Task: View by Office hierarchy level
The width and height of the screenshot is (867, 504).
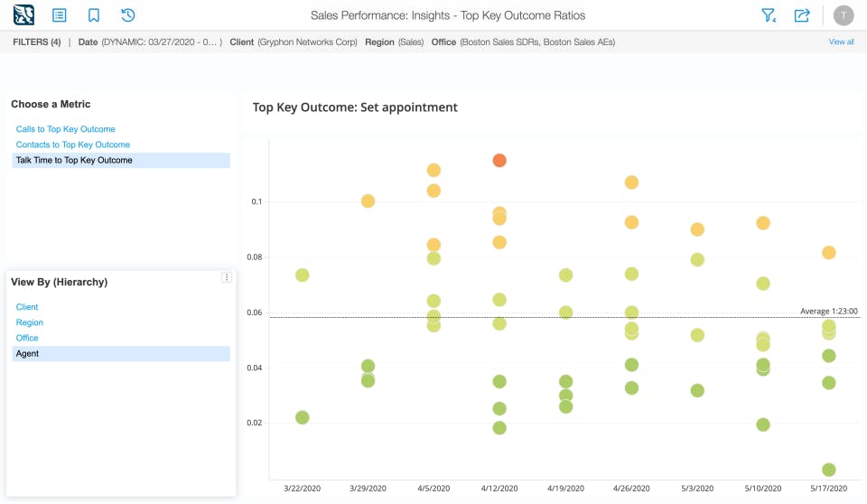Action: click(x=27, y=338)
